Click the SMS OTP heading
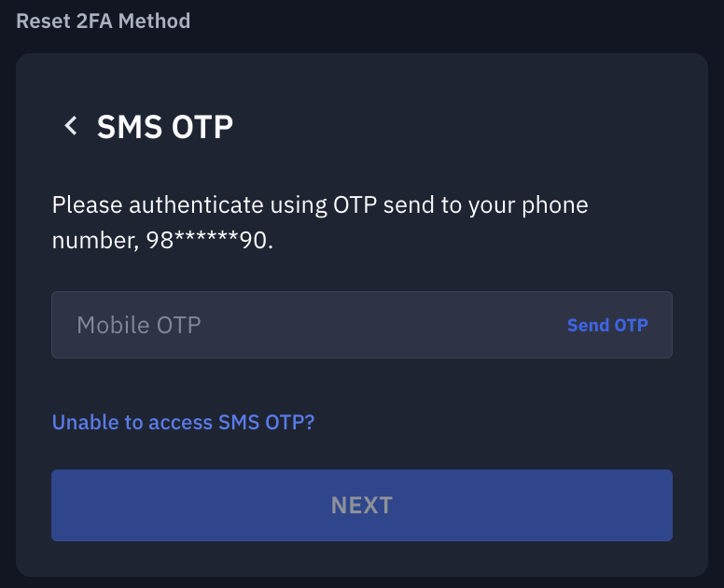The image size is (724, 588). pyautogui.click(x=165, y=127)
